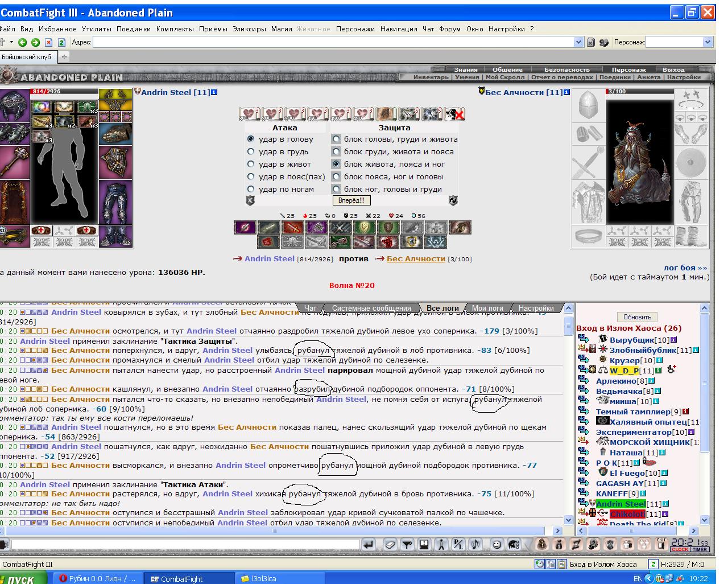The width and height of the screenshot is (728, 584).
Task: Select удар в грудь attack option
Action: (251, 151)
